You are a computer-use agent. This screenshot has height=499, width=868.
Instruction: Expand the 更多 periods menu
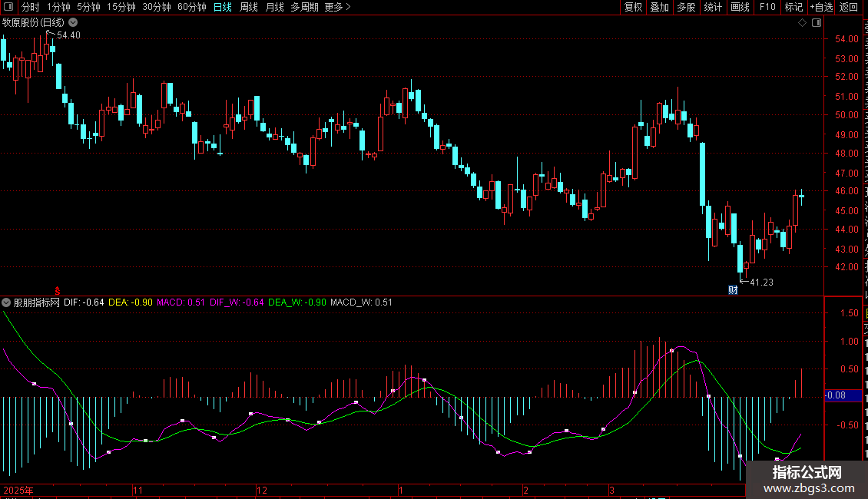337,7
